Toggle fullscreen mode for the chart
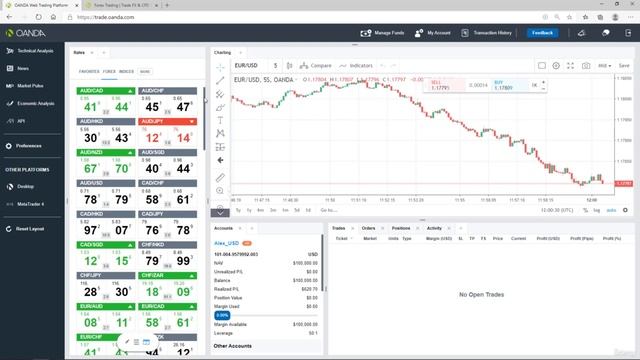The width and height of the screenshot is (640, 360). coord(570,66)
